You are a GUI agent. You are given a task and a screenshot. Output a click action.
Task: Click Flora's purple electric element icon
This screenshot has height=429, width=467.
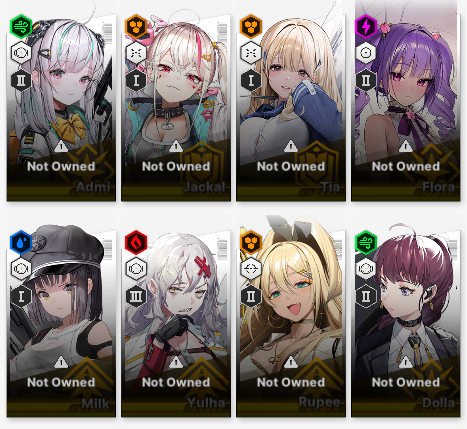coord(366,26)
